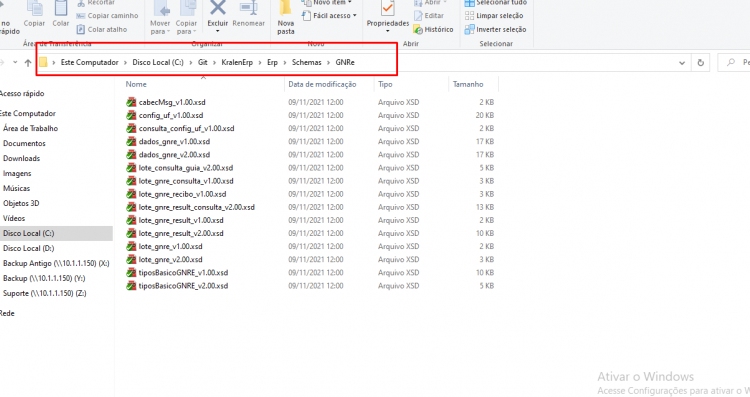Click the Schemas breadcrumb
This screenshot has height=397, width=750.
[x=307, y=62]
